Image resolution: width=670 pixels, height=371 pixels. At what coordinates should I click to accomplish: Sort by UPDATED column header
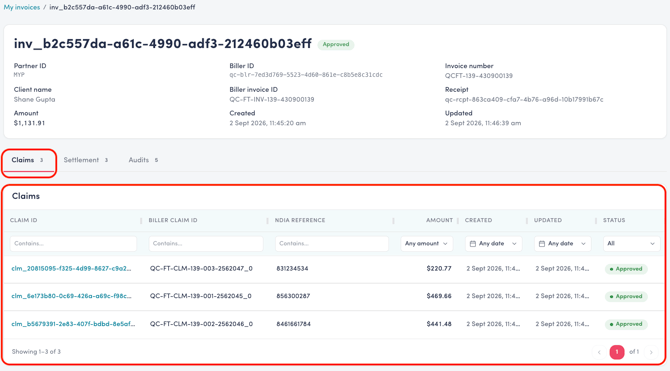[x=548, y=220]
